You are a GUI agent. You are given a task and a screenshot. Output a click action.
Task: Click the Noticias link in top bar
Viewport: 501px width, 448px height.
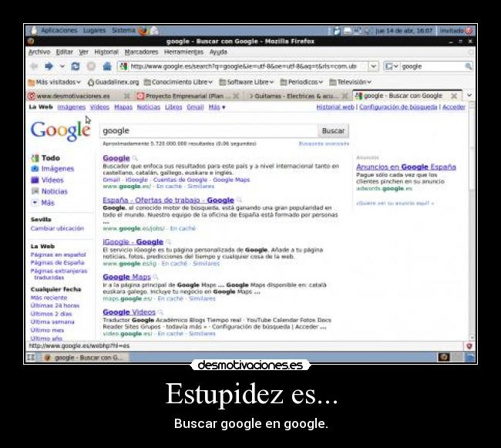click(x=149, y=107)
